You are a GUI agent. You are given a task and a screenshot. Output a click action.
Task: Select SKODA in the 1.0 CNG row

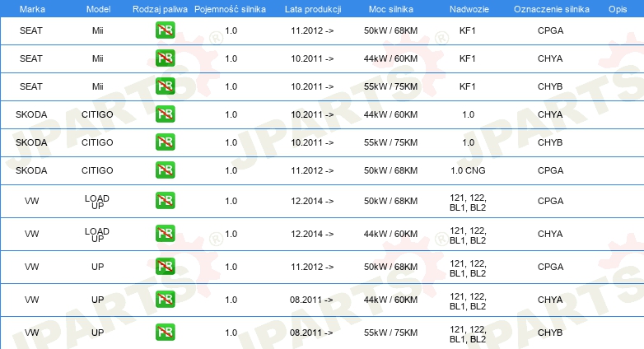(31, 170)
